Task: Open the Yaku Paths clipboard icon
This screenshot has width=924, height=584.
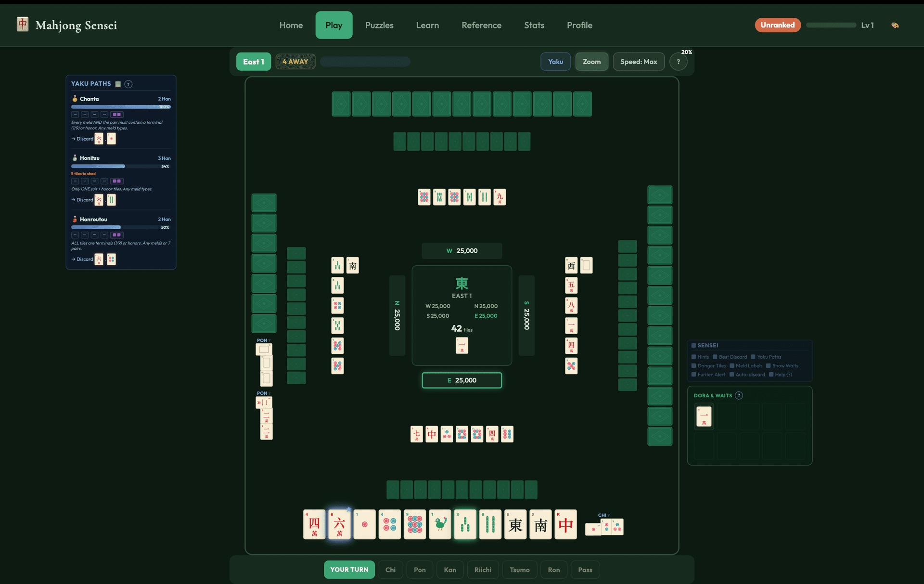Action: pos(117,83)
